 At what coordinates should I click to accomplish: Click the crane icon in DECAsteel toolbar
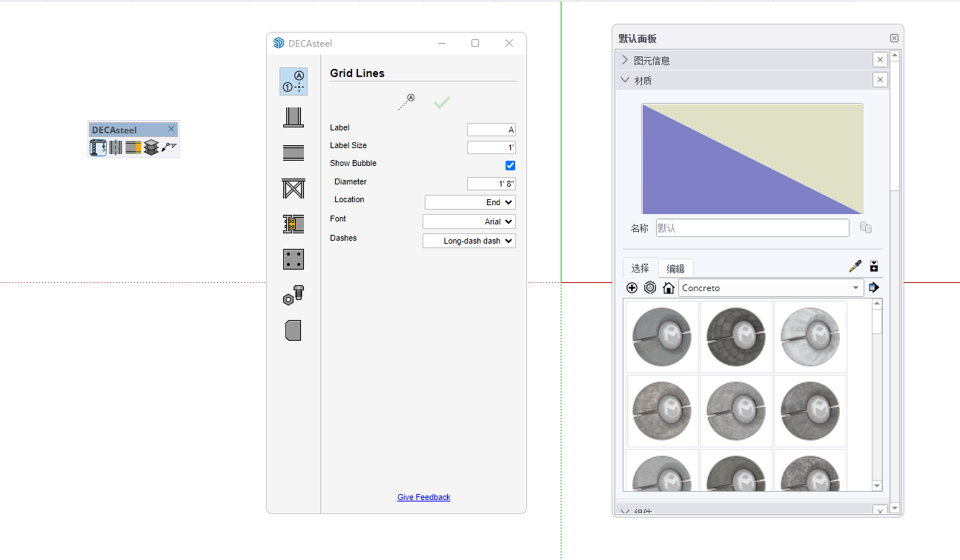coord(98,147)
